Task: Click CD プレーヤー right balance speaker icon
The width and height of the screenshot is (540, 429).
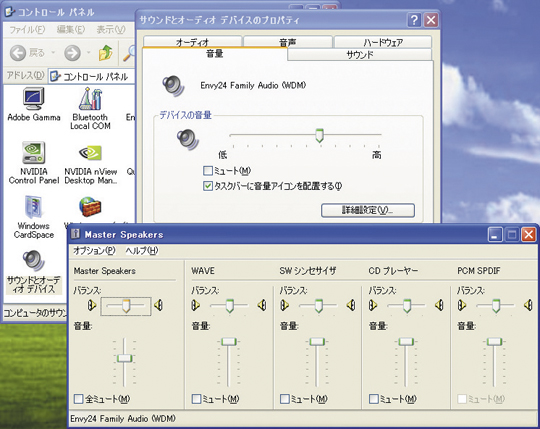Action: (439, 305)
